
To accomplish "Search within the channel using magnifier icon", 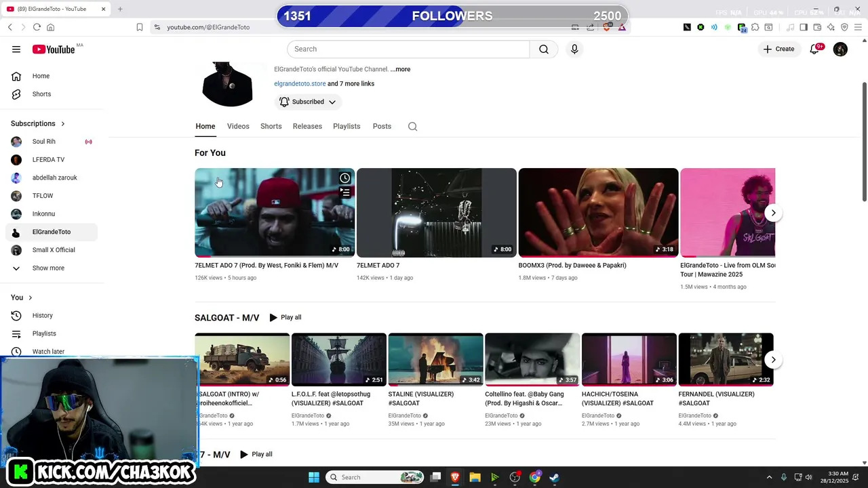I will 412,126.
